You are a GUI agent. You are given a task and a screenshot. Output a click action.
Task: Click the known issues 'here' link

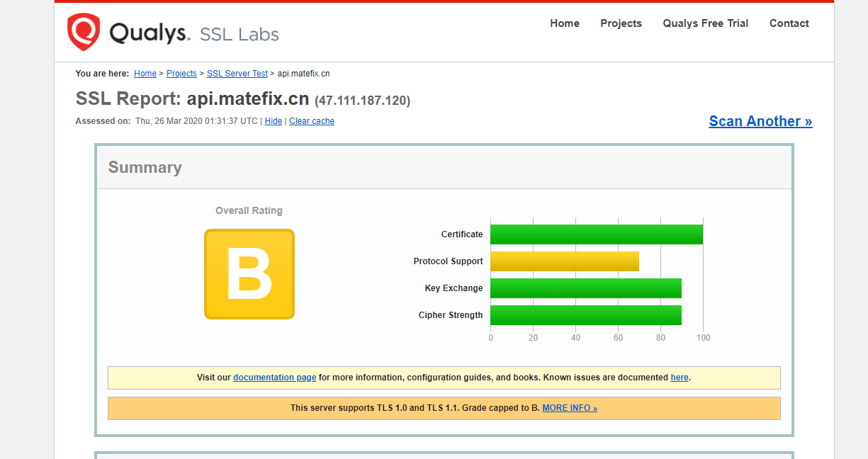(680, 378)
